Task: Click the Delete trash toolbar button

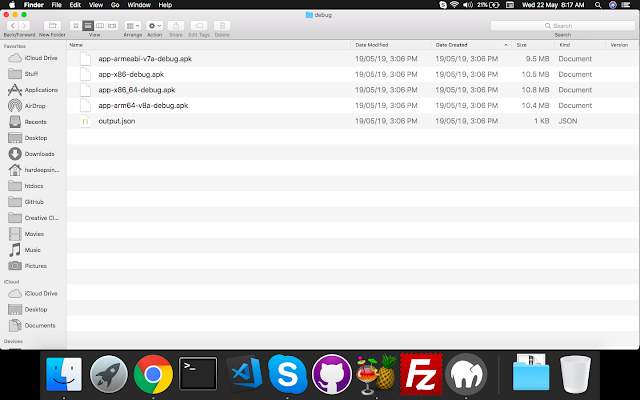Action: tap(222, 26)
